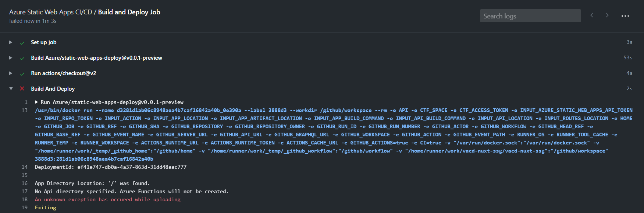Click inside the Search logs field
The width and height of the screenshot is (644, 213).
(530, 15)
